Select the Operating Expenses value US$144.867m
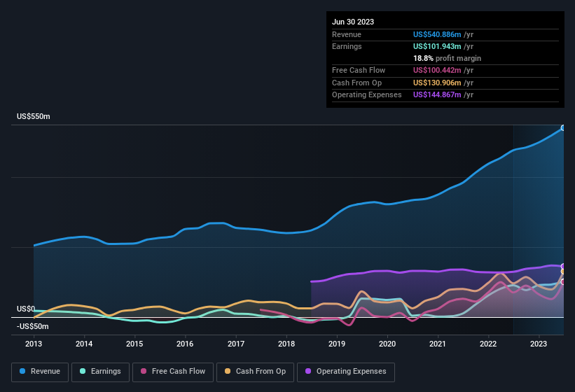The height and width of the screenshot is (392, 575). click(x=438, y=94)
